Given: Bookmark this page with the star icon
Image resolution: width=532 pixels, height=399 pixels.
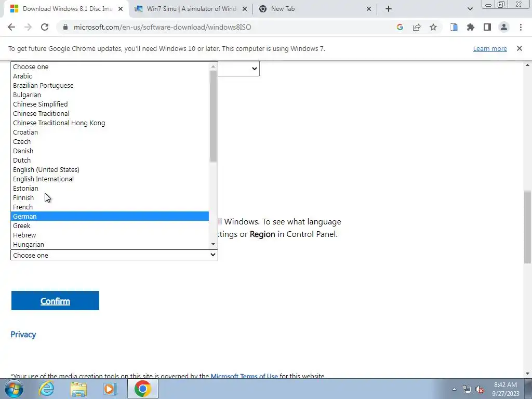Looking at the screenshot, I should click(433, 27).
